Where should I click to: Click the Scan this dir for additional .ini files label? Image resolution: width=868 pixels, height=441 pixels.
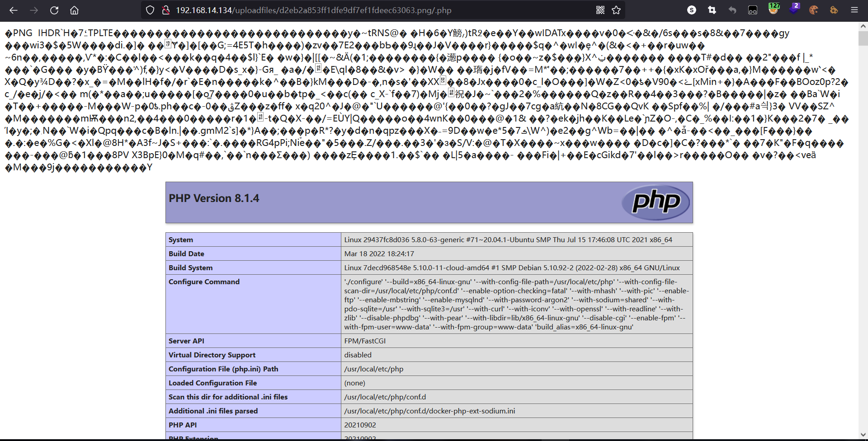(228, 397)
